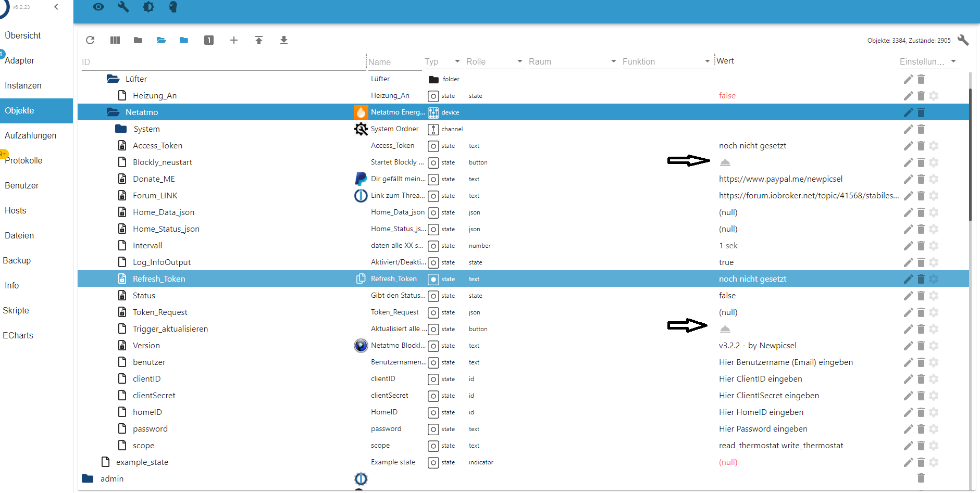Select the example_state row

(523, 462)
